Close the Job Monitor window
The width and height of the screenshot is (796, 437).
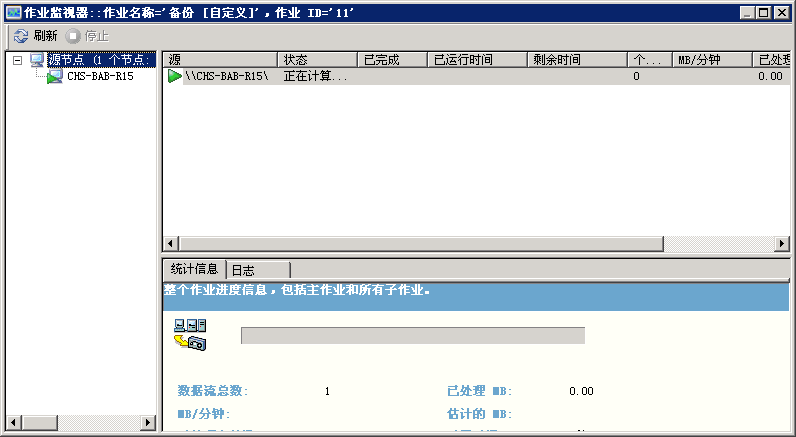(781, 13)
